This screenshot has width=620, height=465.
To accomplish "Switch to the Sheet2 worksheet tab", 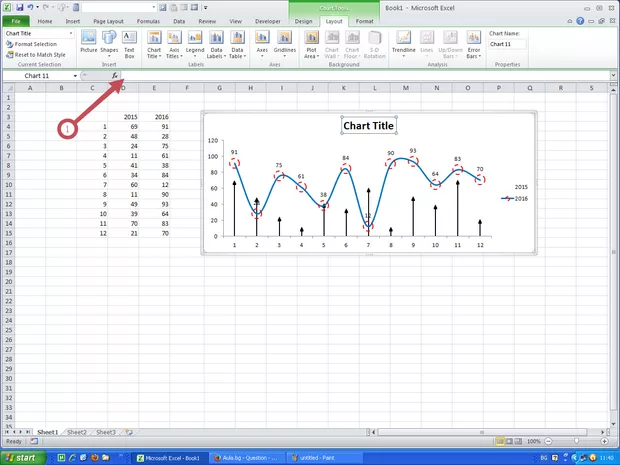I will point(76,432).
